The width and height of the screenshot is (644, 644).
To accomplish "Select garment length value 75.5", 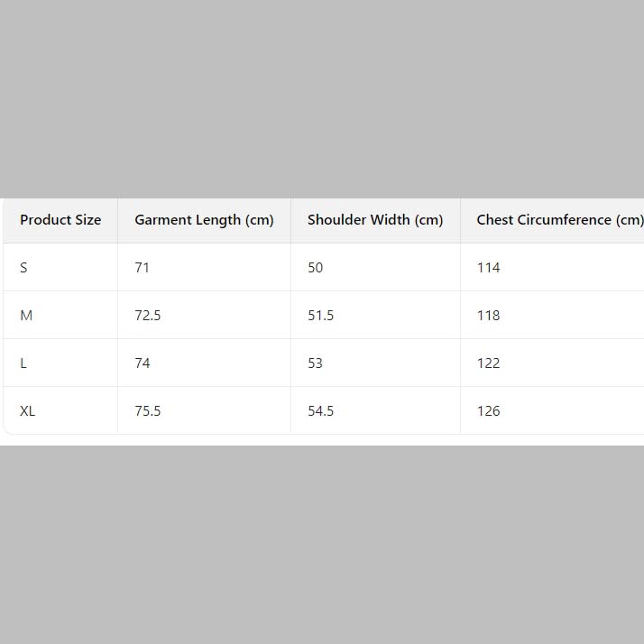I will (x=148, y=411).
